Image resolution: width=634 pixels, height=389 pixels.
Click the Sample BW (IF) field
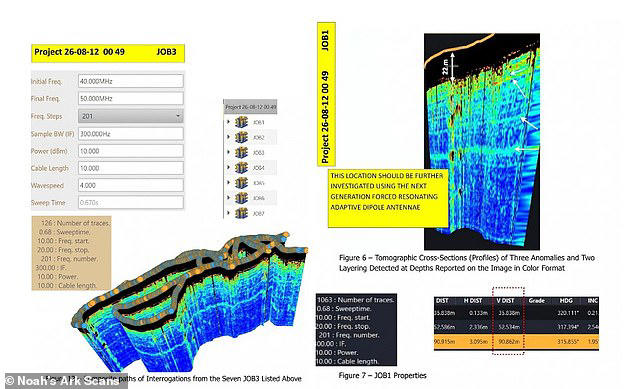tap(131, 134)
